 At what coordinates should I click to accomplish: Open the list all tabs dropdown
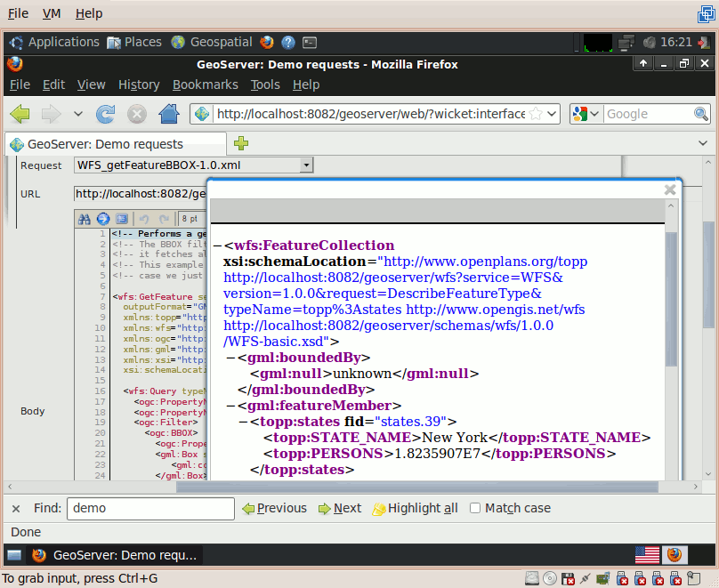[x=702, y=143]
